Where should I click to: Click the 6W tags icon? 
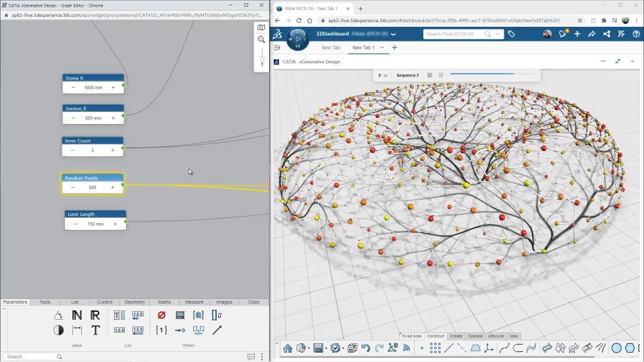click(x=511, y=34)
